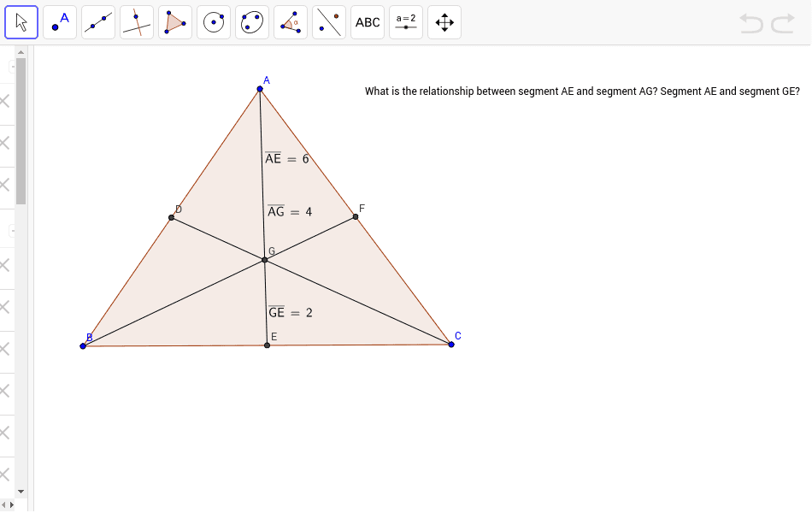Select the ABC text tool
Image resolution: width=812 pixels, height=513 pixels.
[x=368, y=22]
